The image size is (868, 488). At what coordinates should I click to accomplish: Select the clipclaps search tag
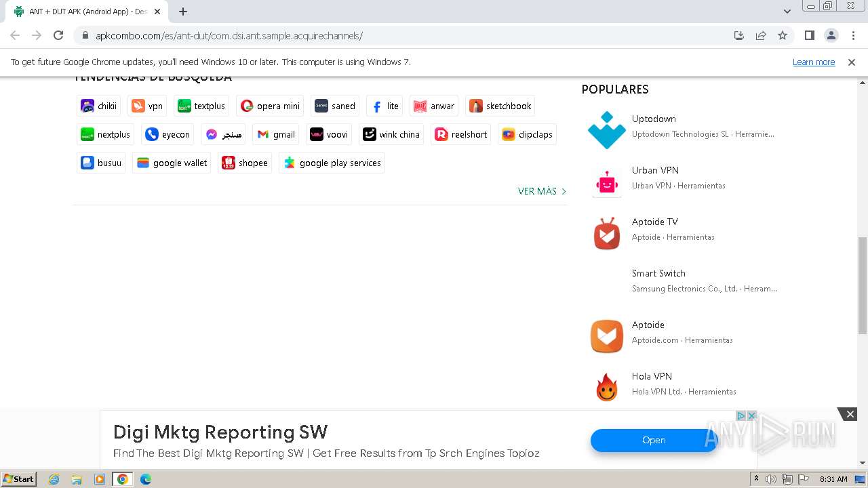tap(527, 134)
